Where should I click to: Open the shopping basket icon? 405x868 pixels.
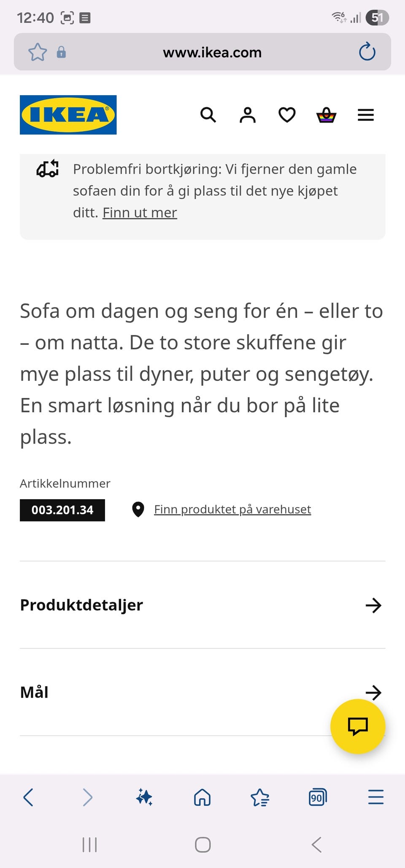[x=326, y=115]
